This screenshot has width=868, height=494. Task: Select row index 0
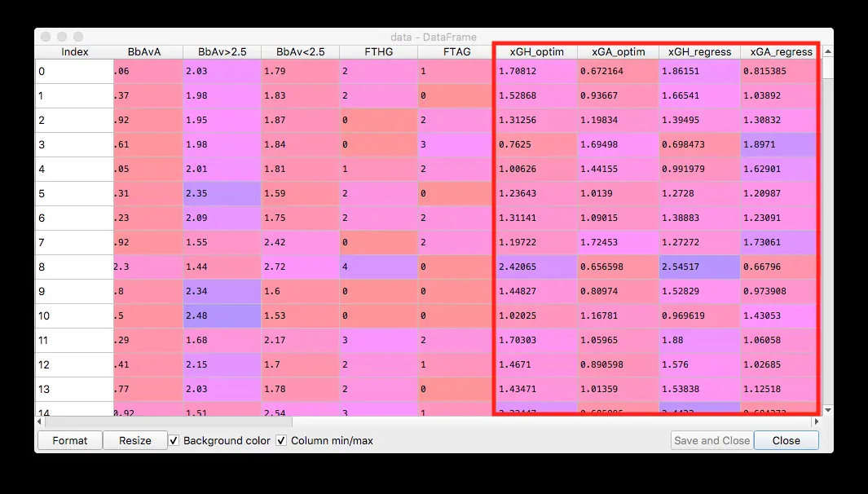pos(74,71)
